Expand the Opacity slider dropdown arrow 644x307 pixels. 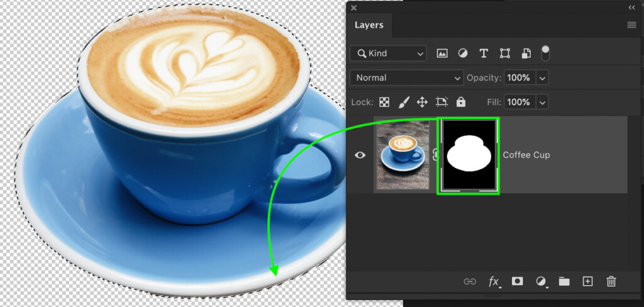click(543, 77)
